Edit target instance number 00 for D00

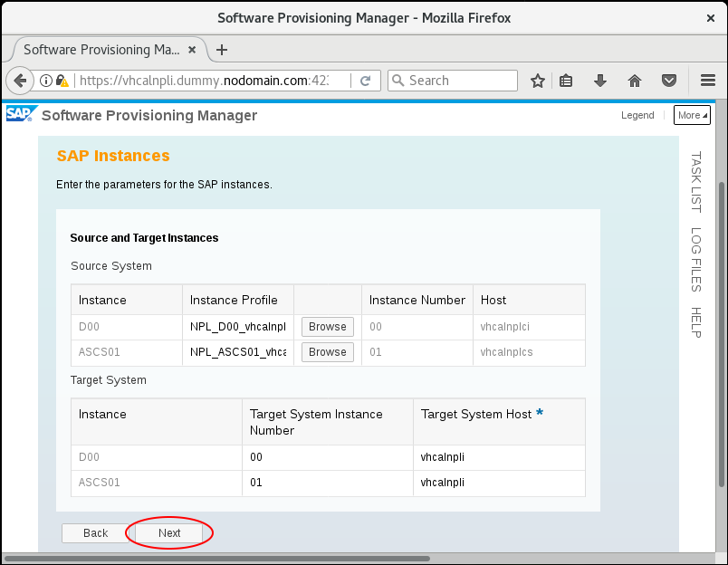[327, 457]
